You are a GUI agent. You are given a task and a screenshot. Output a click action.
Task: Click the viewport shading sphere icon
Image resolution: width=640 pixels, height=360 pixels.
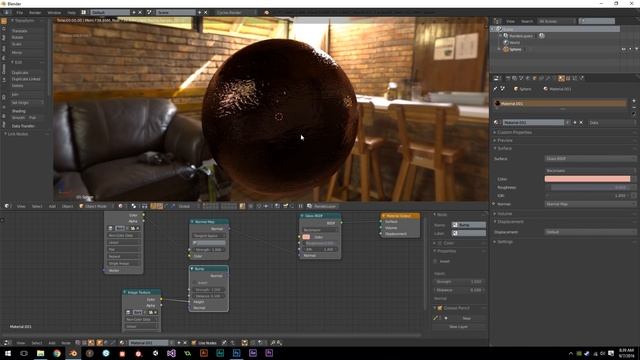[120, 206]
